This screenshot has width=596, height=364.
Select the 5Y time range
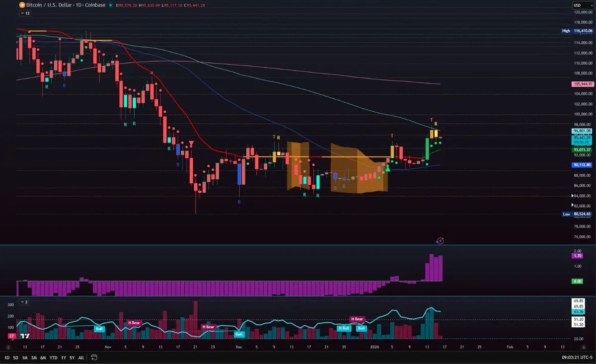coord(72,357)
